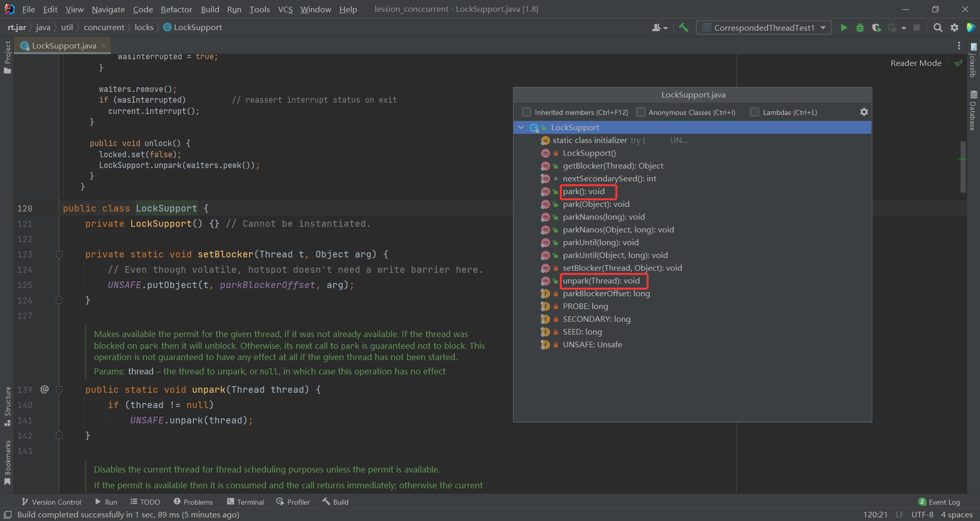Open the Run tool window button
Viewport: 980px width, 521px height.
point(106,502)
